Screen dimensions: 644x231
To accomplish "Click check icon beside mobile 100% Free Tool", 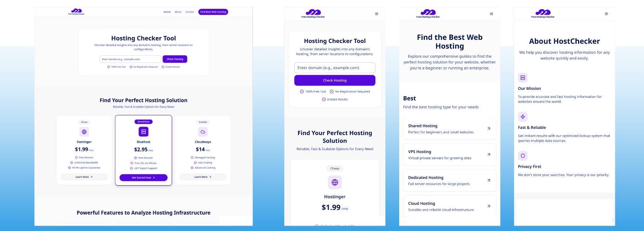I will click(302, 92).
